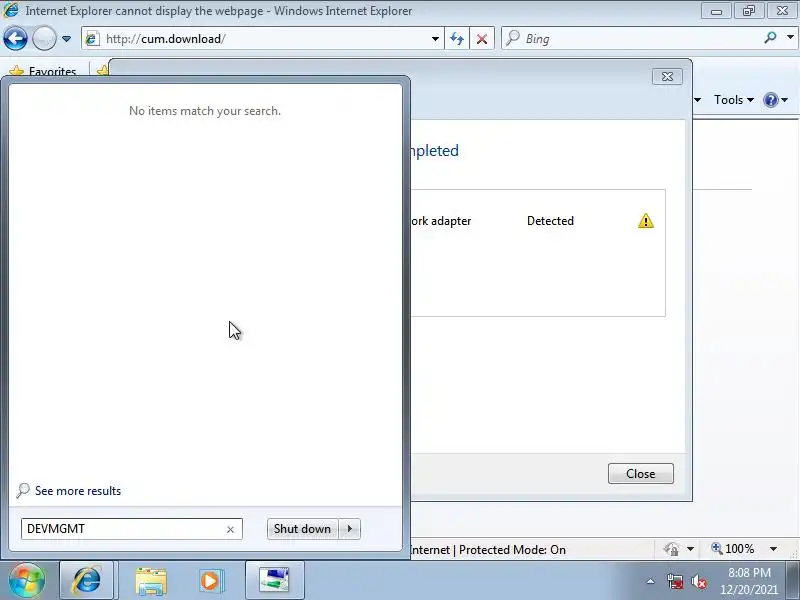Click the greyed-out Forward arrow button
This screenshot has width=800, height=600.
coord(44,39)
